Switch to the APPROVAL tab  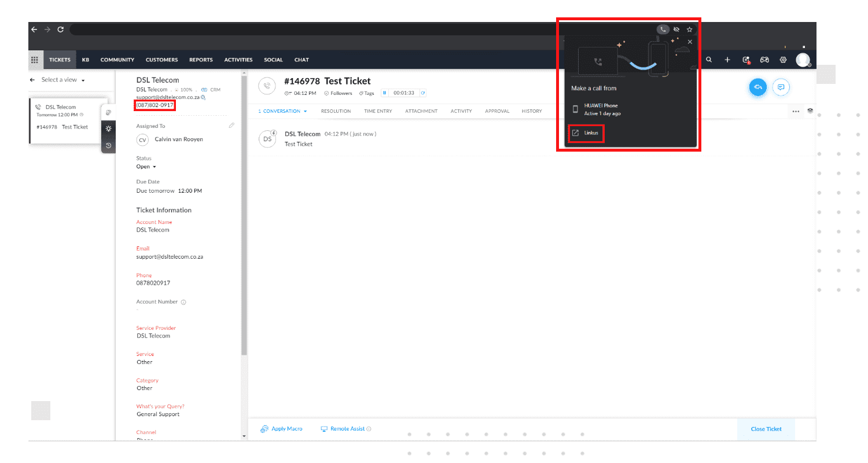(497, 111)
